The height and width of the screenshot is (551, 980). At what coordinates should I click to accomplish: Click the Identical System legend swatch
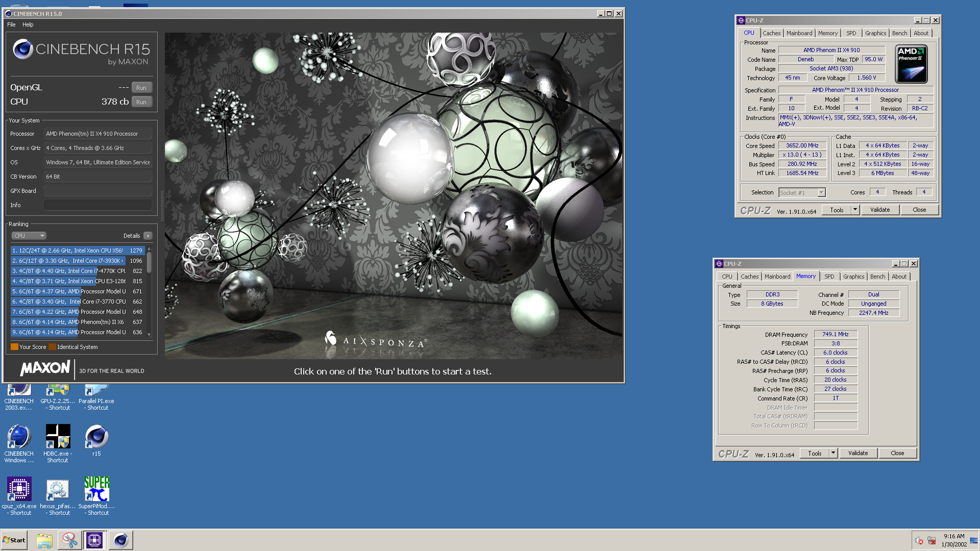tap(52, 347)
